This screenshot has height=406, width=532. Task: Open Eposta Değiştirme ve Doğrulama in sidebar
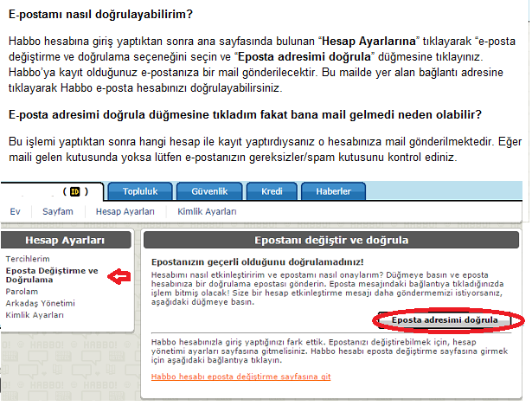click(52, 275)
